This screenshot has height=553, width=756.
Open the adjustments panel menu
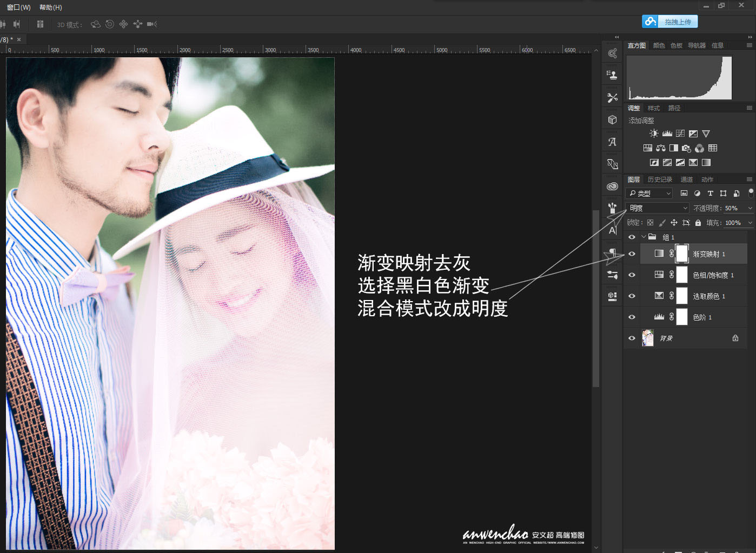pos(750,108)
